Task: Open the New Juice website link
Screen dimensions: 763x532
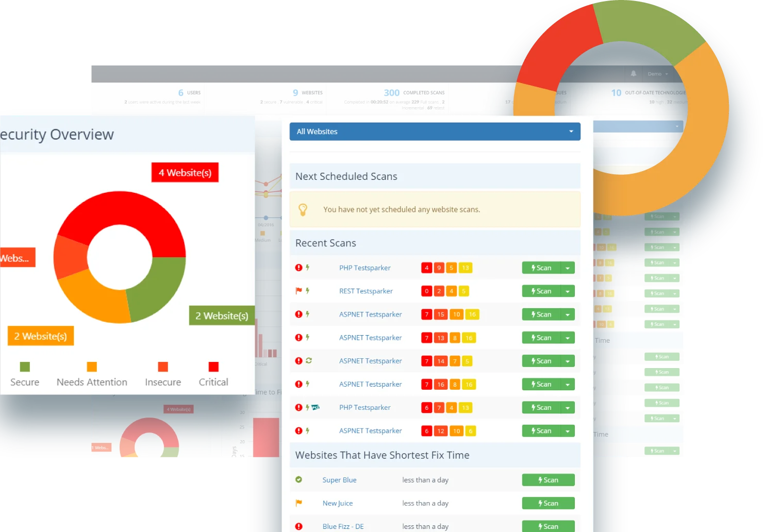Action: click(x=338, y=503)
